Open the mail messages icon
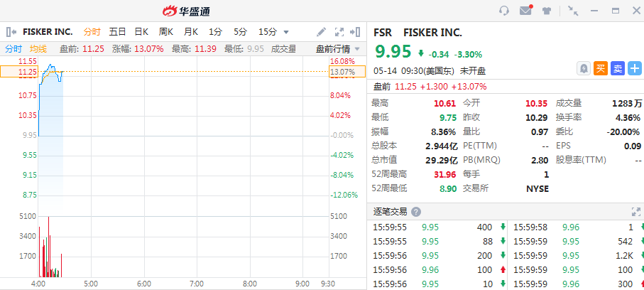 (x=525, y=11)
